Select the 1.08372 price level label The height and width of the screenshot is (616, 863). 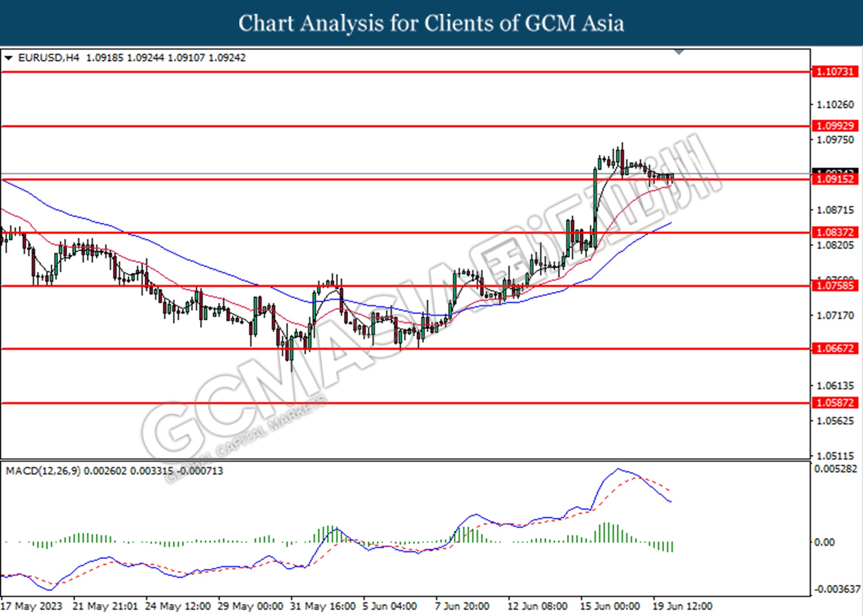click(x=835, y=233)
